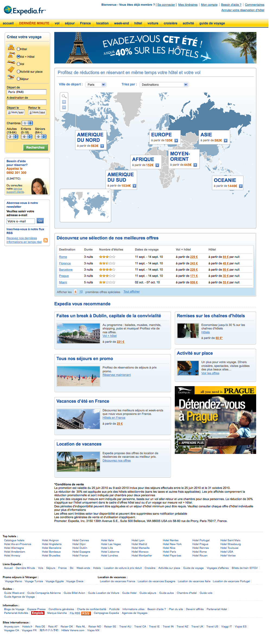Click the plane and hotel icon beside Vol + Hôtel
The image size is (273, 644).
coord(11,55)
